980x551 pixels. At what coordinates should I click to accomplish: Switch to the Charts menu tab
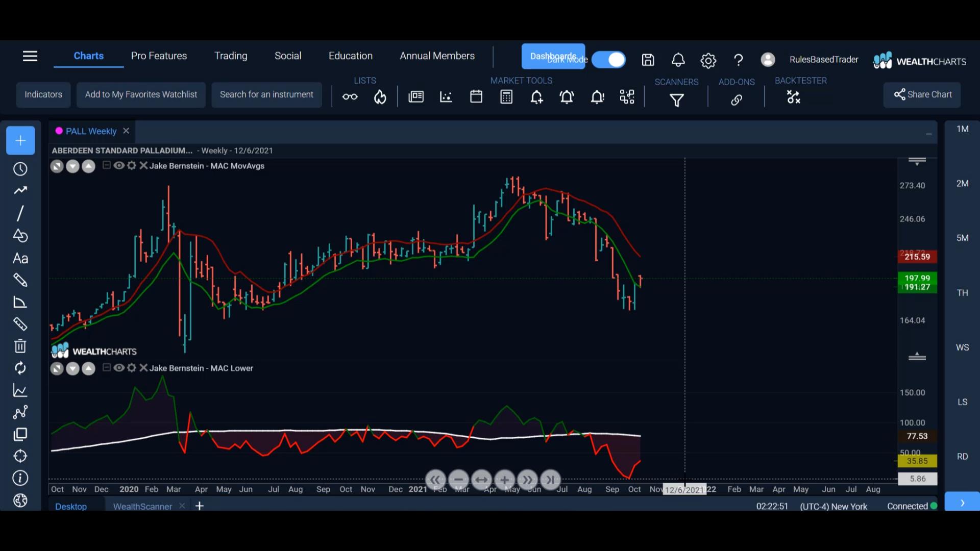pos(88,56)
